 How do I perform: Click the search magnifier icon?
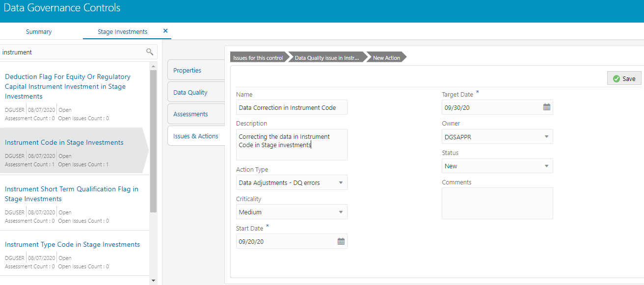(x=150, y=52)
